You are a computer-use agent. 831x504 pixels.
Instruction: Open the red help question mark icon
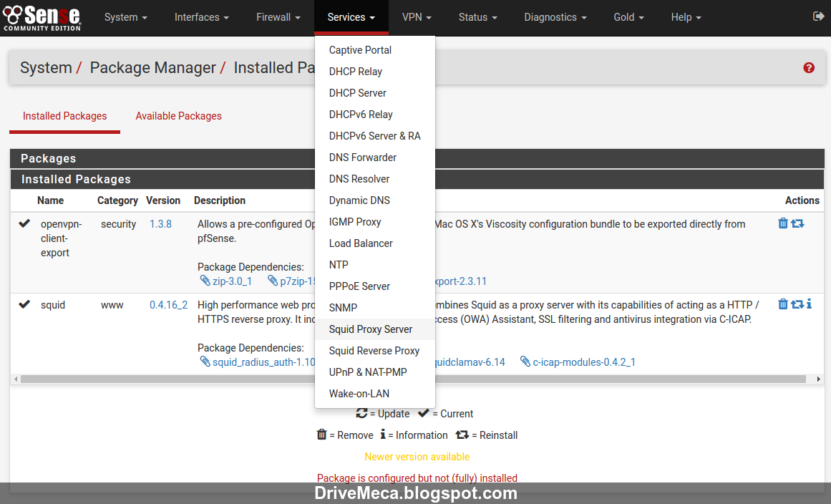809,67
